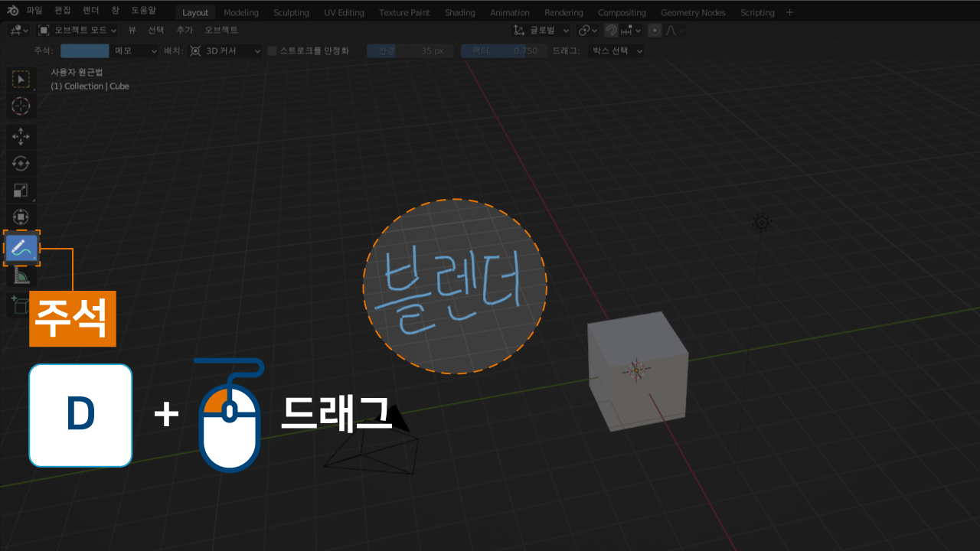The width and height of the screenshot is (980, 551).
Task: Enable the 스트로크를 안정화 checkbox
Action: pos(272,51)
